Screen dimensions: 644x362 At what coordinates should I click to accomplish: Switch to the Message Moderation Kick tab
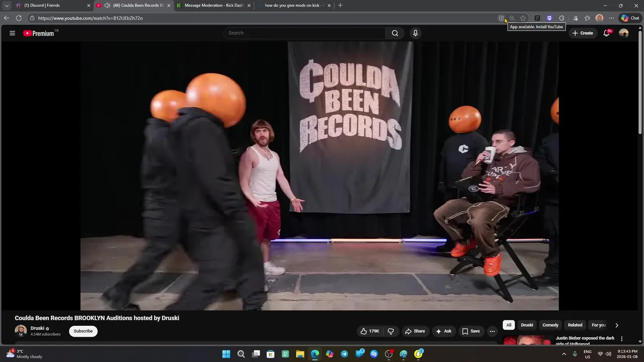[213, 6]
